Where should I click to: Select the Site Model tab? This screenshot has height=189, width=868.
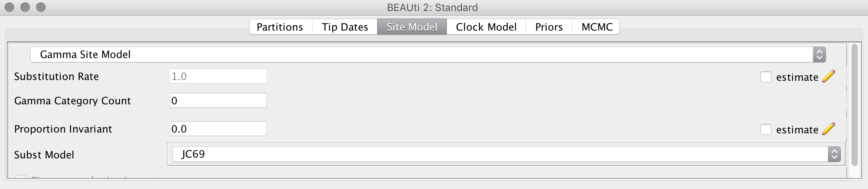412,27
